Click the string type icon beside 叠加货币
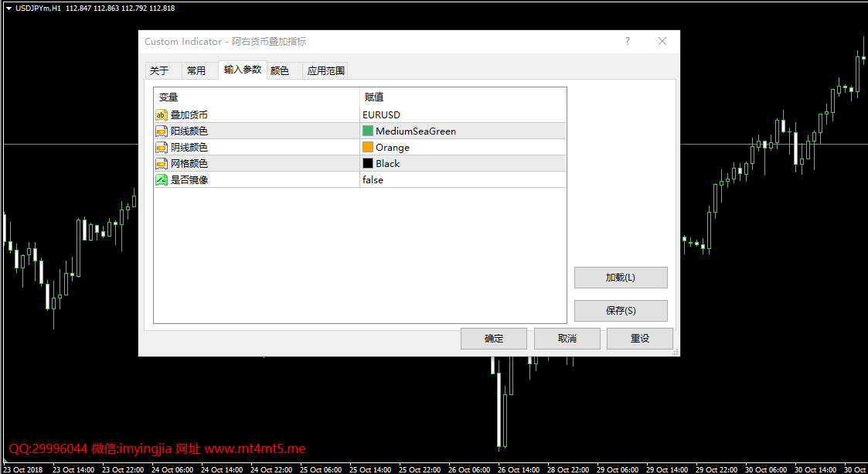Screen dimensions: 868x474 162,115
